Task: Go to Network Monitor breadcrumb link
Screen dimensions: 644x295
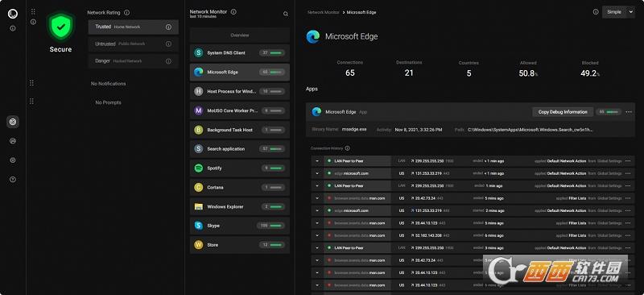Action: (324, 12)
